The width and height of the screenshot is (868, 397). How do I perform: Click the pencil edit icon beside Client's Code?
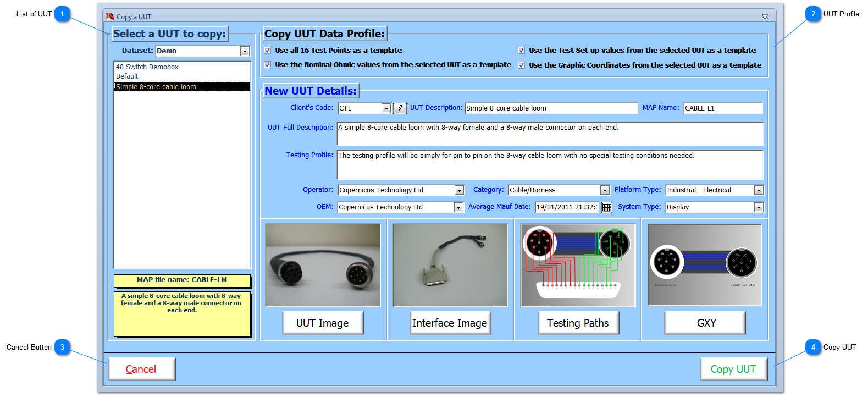click(x=400, y=108)
